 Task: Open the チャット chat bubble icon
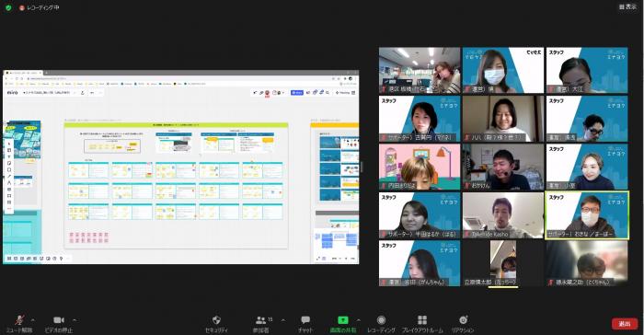pos(305,319)
